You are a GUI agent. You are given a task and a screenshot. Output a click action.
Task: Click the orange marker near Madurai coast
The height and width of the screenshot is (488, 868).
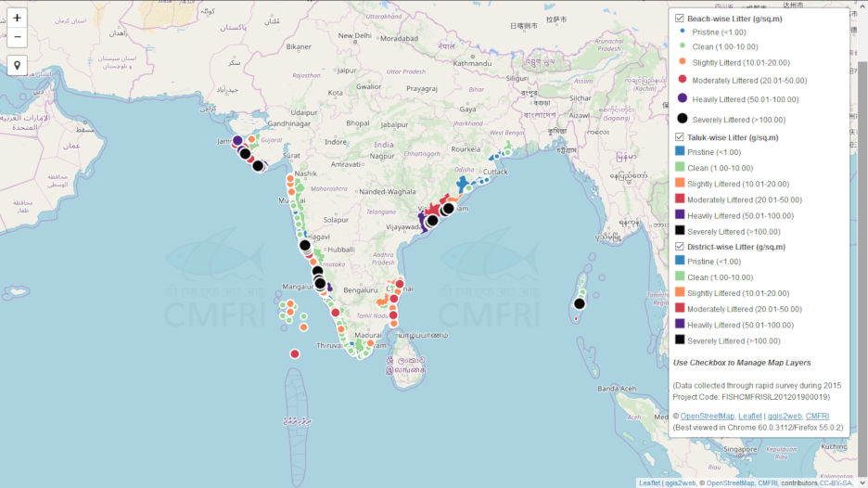[x=370, y=343]
